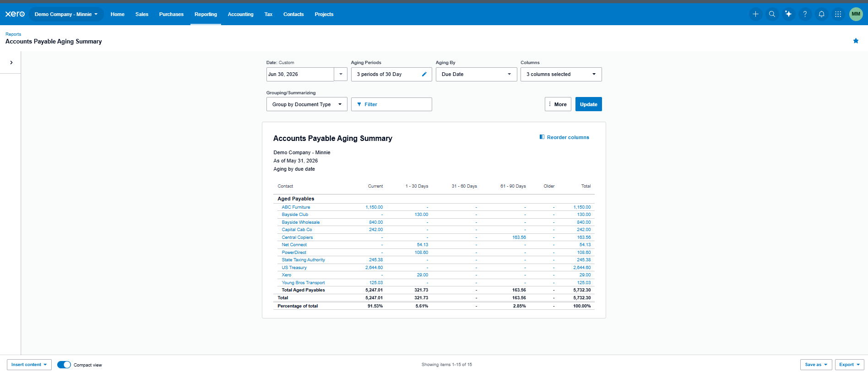Open the 3 columns selected dropdown
This screenshot has height=372, width=868.
tap(561, 74)
